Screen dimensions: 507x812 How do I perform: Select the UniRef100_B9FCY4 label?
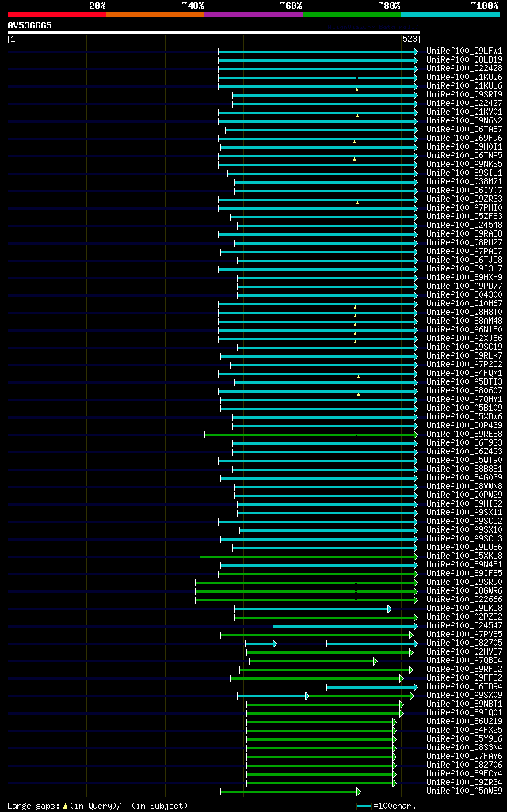464,774
